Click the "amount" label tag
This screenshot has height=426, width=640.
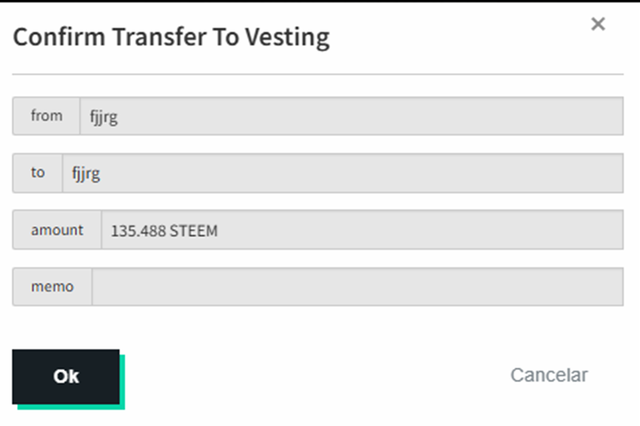56,230
